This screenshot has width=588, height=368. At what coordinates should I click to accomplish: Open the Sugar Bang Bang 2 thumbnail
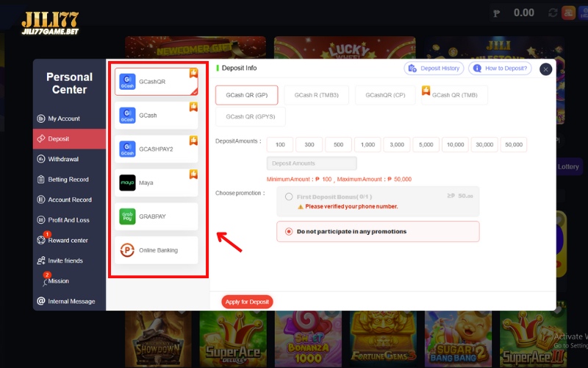tap(458, 339)
